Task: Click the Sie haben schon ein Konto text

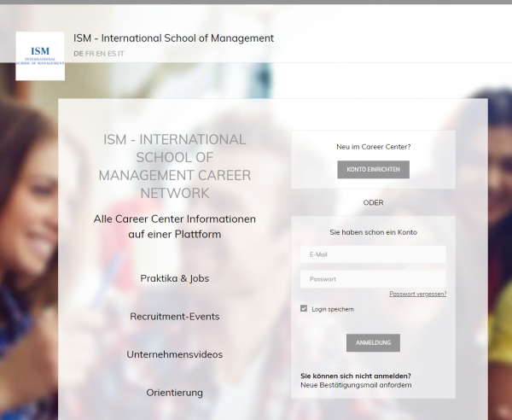Action: coord(373,232)
